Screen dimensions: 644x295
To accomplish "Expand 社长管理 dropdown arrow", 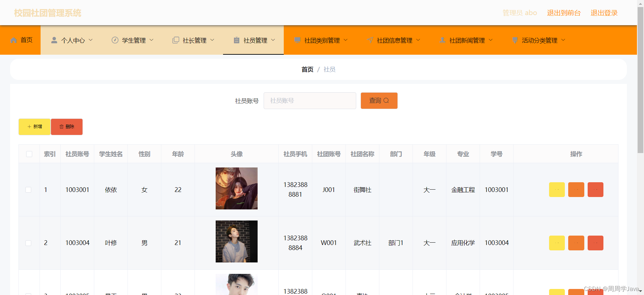I will click(212, 40).
